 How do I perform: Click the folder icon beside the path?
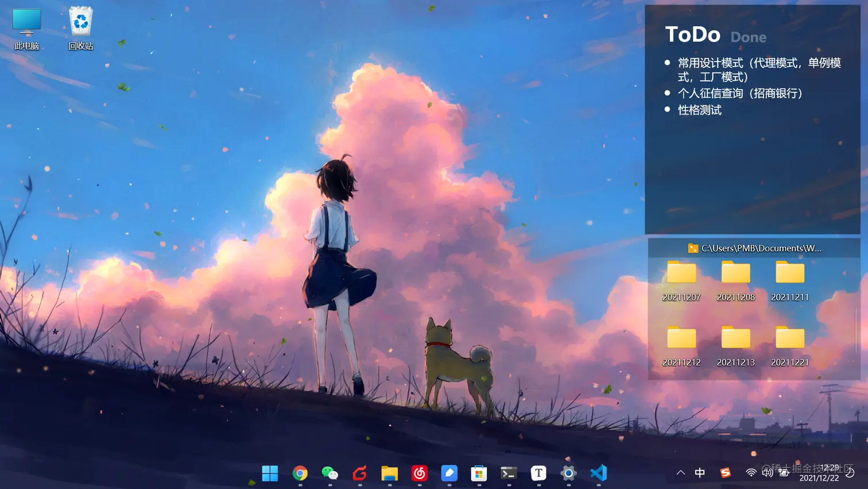click(x=693, y=248)
